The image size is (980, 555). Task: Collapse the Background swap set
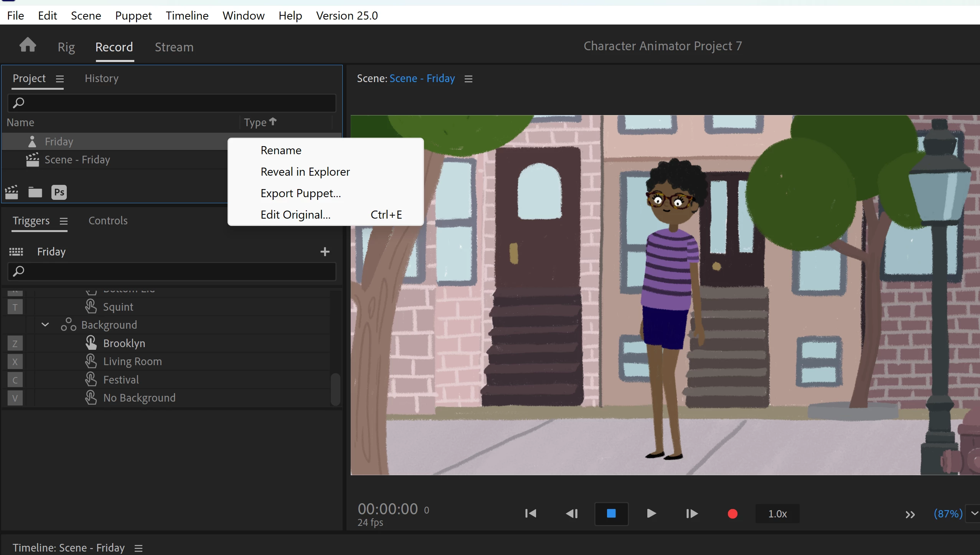point(45,325)
